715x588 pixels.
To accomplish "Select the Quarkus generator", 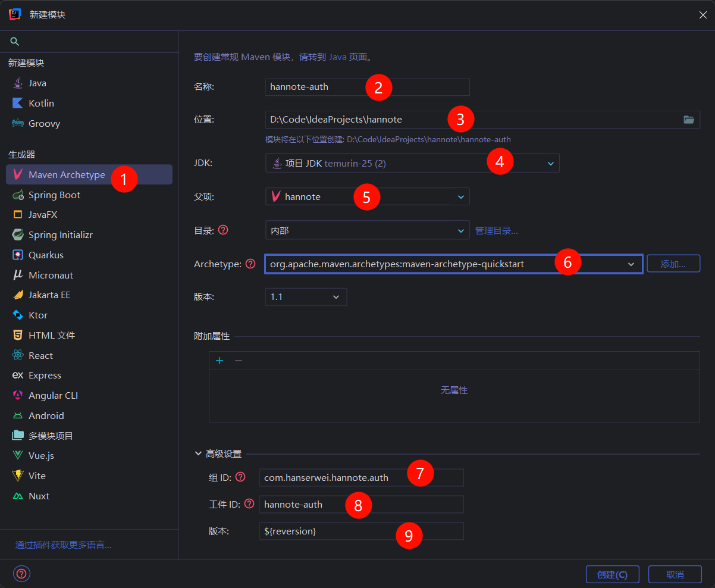I will tap(46, 255).
